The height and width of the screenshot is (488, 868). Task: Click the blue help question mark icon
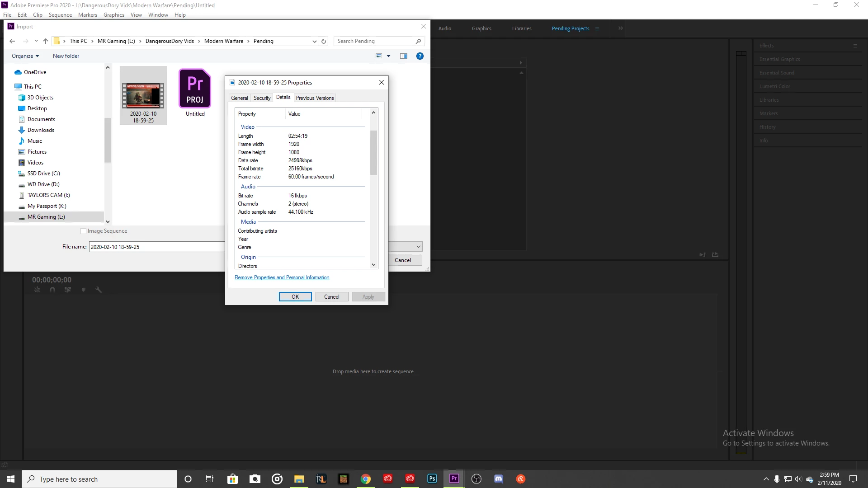[420, 56]
